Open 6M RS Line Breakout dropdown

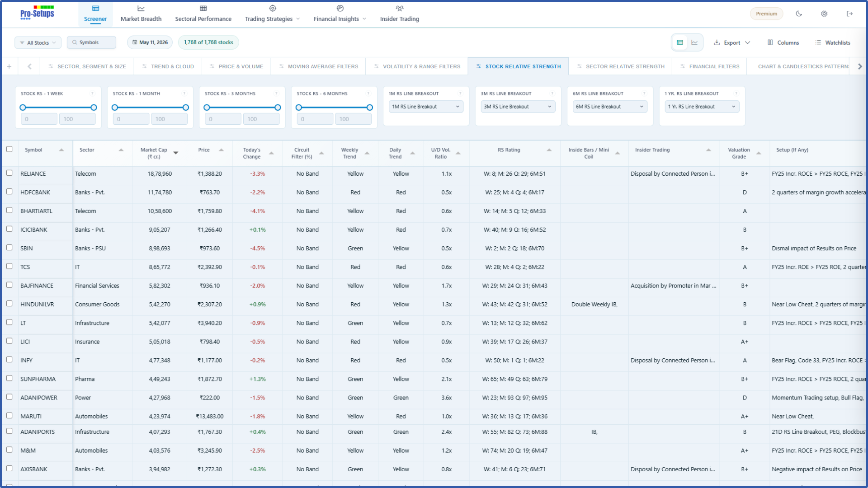tap(609, 107)
